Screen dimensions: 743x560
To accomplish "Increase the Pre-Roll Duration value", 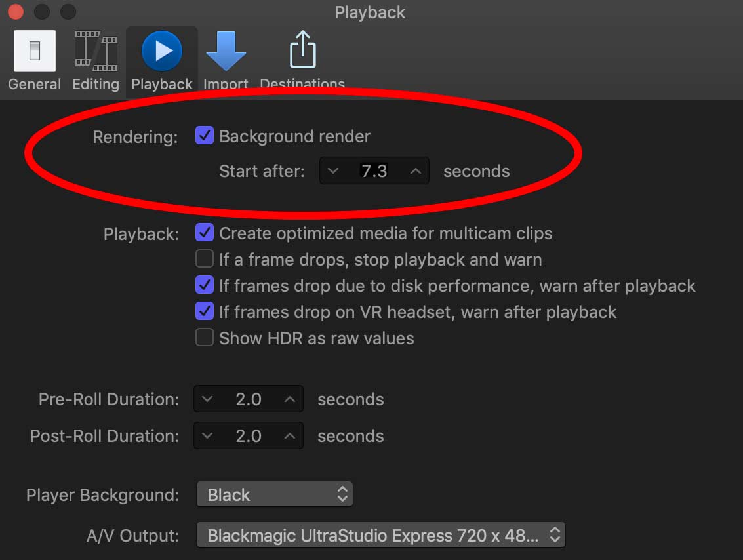I will click(x=289, y=399).
